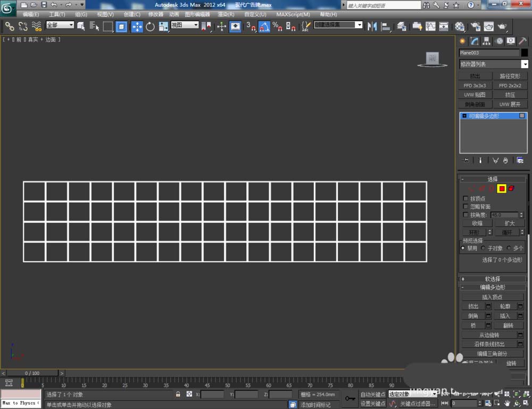Open the 创建(C) menu
Viewport: 532px width, 409px height.
pos(131,14)
